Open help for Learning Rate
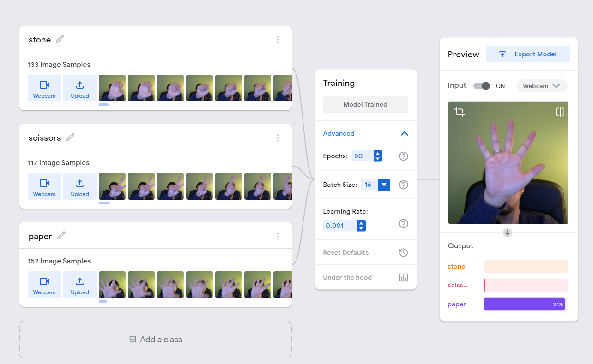The image size is (593, 364). (x=403, y=223)
